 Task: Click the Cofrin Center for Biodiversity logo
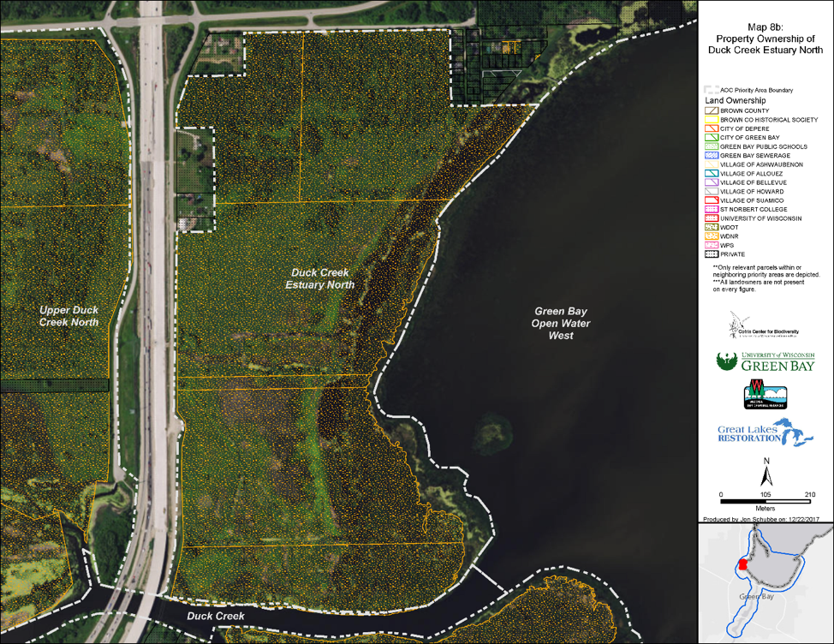(762, 329)
